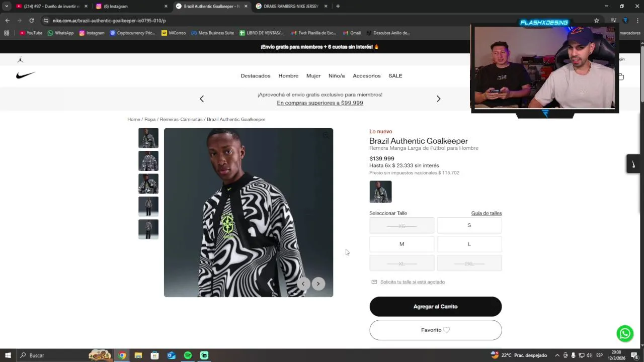The image size is (644, 362).
Task: Select the crossed-out XL size
Action: point(401,263)
